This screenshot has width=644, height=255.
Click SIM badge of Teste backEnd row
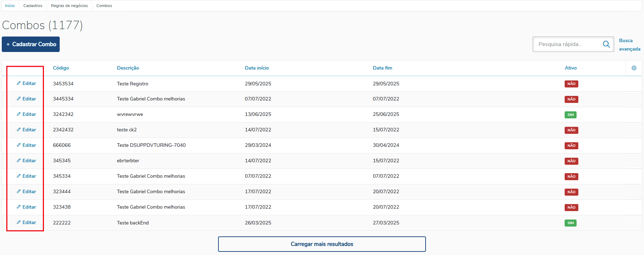pyautogui.click(x=571, y=223)
